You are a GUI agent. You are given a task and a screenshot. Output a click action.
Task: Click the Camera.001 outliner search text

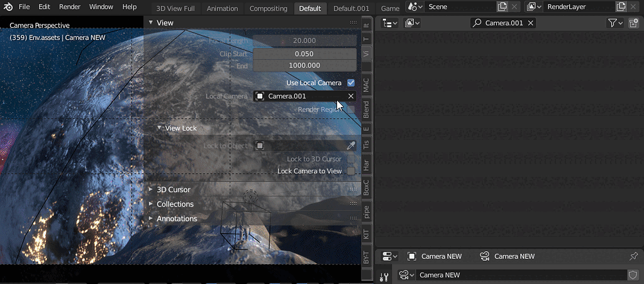(504, 23)
